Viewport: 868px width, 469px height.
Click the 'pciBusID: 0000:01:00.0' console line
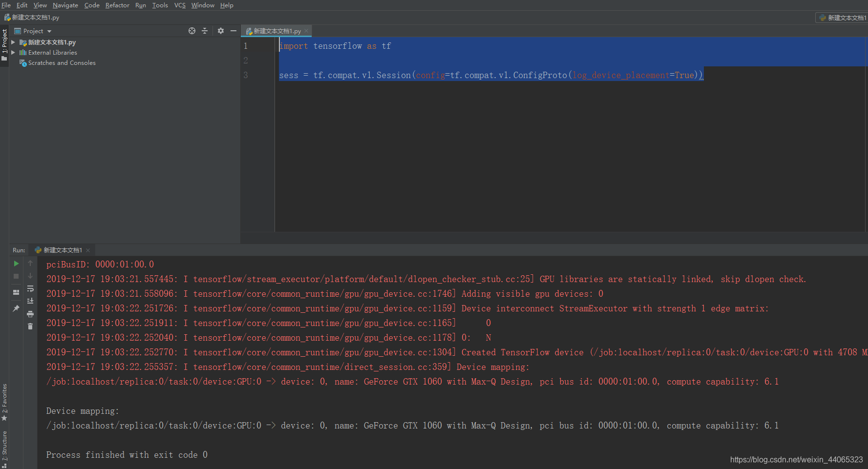tap(100, 265)
